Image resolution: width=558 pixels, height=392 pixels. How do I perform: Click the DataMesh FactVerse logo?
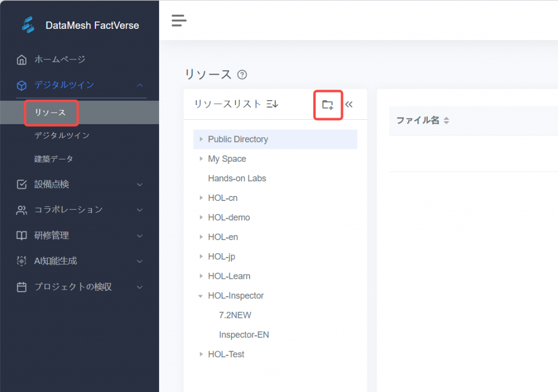[x=28, y=25]
